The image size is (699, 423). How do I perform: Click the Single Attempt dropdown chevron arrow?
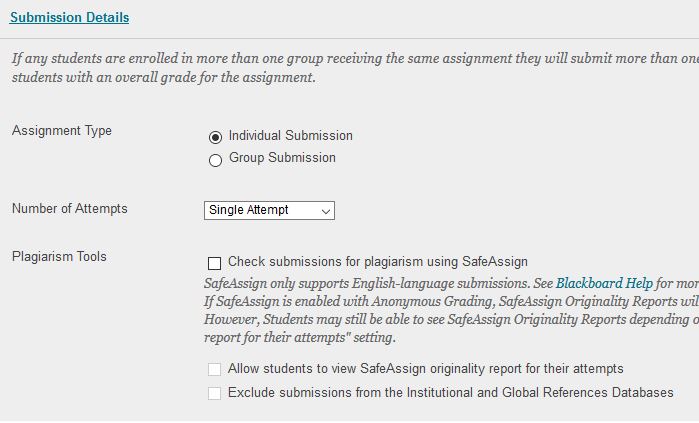coord(326,211)
